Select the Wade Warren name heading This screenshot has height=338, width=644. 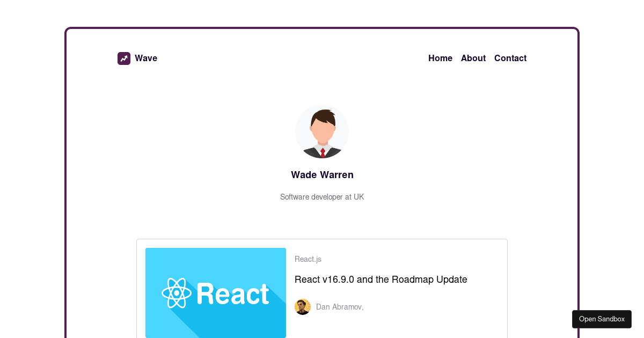point(322,175)
